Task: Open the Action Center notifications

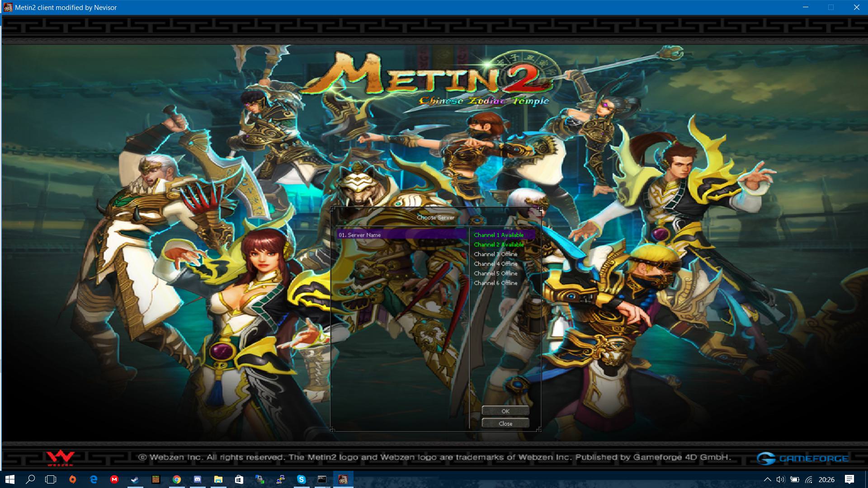Action: pos(849,479)
